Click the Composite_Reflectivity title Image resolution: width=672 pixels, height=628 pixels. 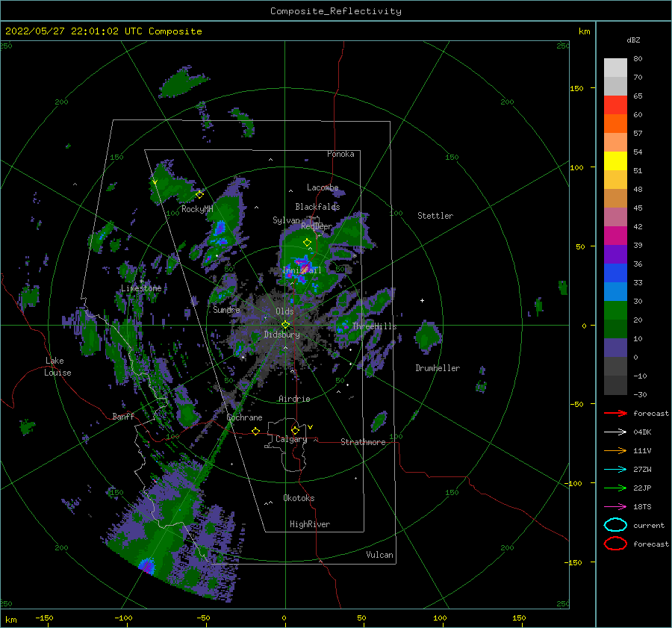click(336, 11)
